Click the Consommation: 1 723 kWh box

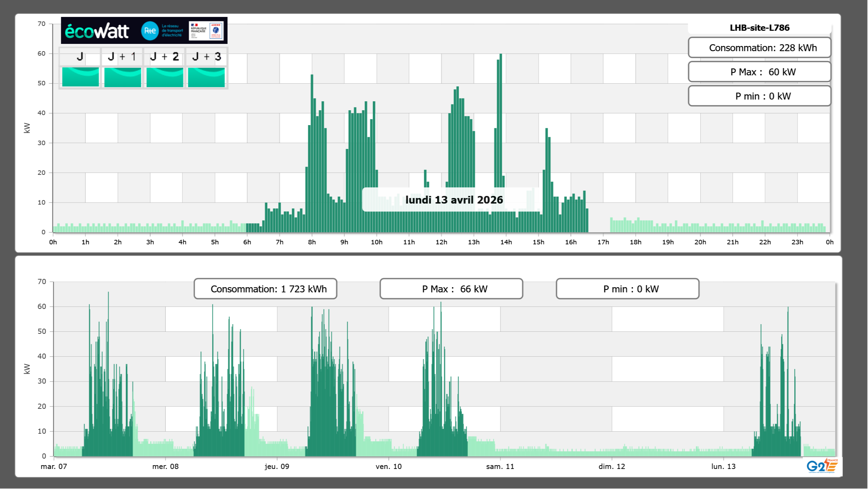tap(265, 289)
